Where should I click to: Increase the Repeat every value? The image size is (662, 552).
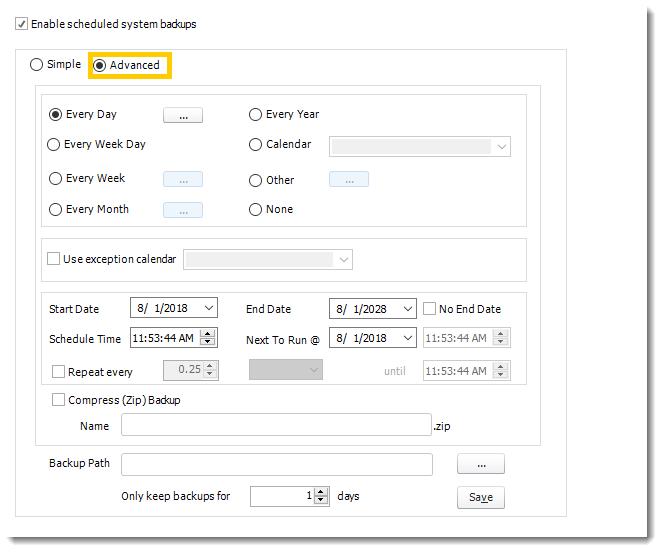(x=210, y=365)
